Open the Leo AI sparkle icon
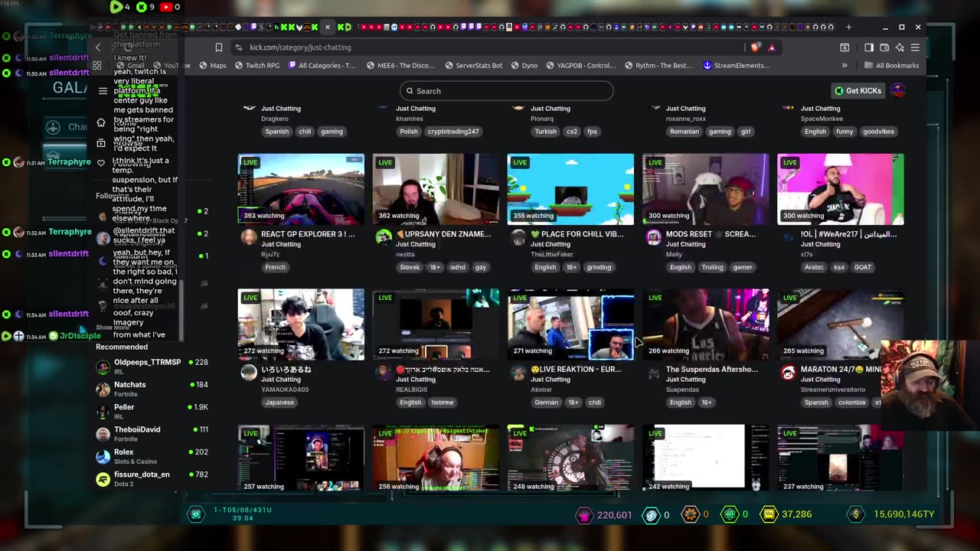This screenshot has width=980, height=551. (900, 47)
